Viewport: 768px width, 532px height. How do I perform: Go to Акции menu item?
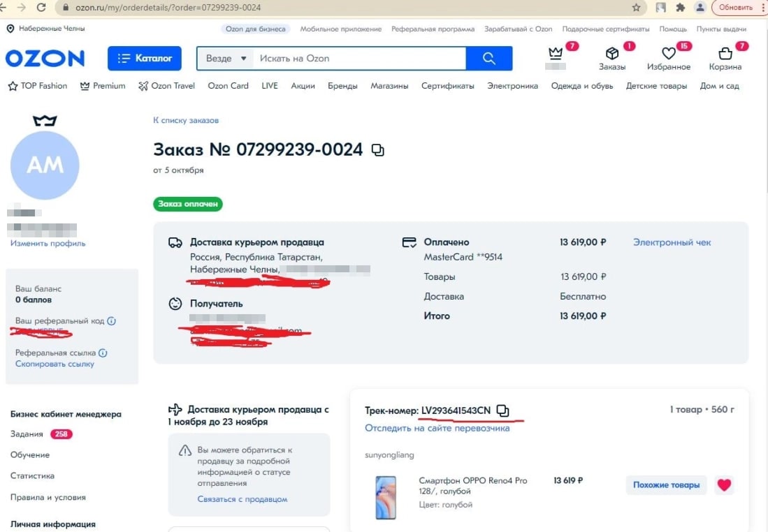coord(303,86)
